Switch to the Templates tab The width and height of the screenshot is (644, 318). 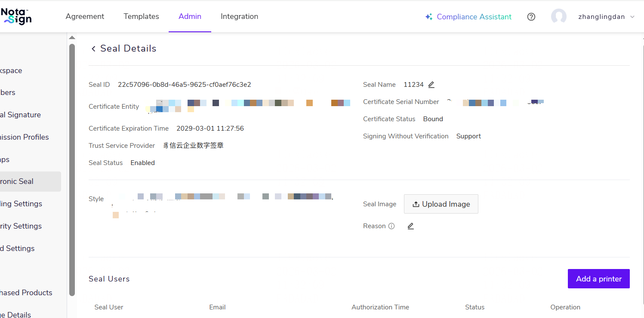click(141, 16)
